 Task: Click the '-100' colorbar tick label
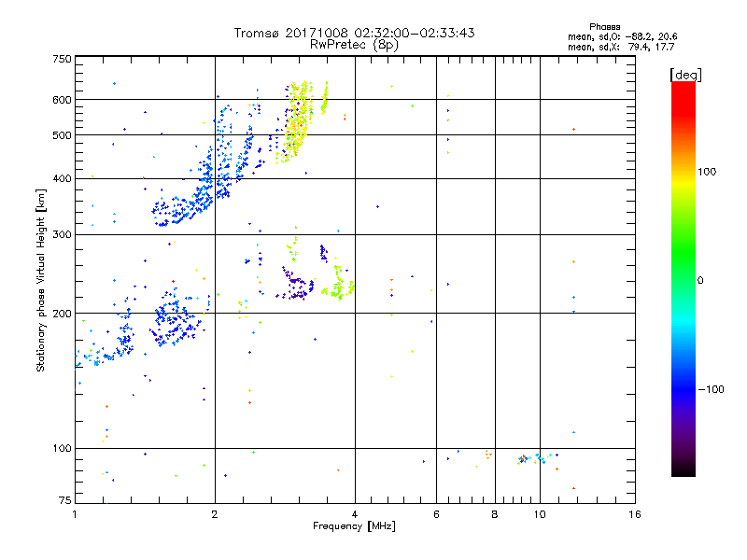[712, 389]
